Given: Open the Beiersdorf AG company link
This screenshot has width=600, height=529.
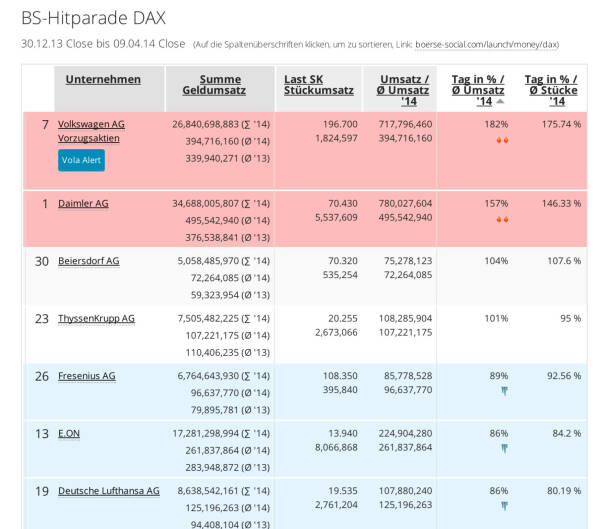Looking at the screenshot, I should click(x=88, y=261).
